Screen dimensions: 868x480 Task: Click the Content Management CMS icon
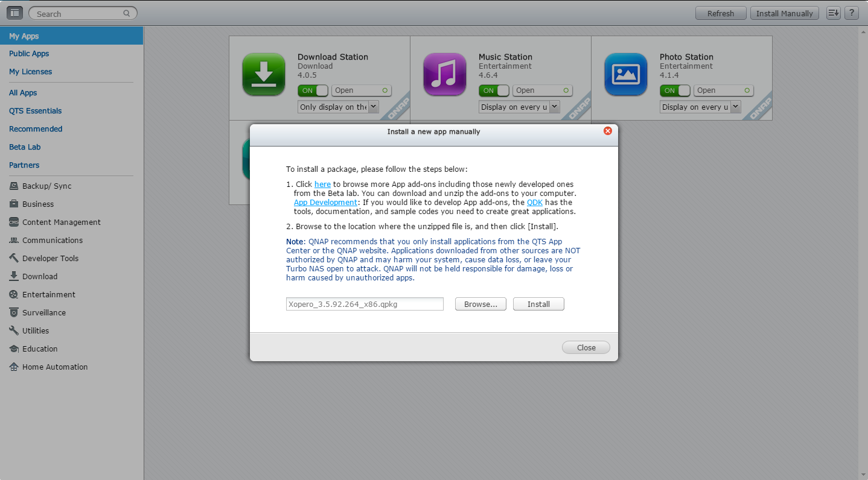(13, 222)
